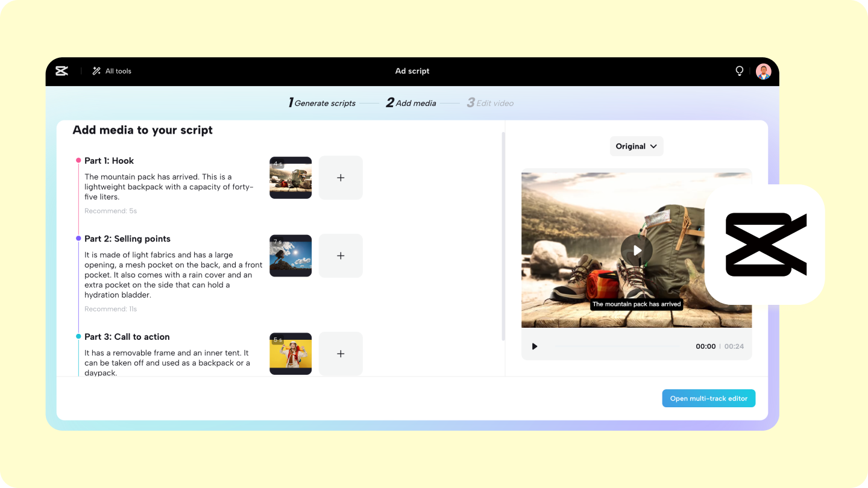Open the 7s Selling points clip thumbnail
The image size is (868, 488).
point(291,255)
